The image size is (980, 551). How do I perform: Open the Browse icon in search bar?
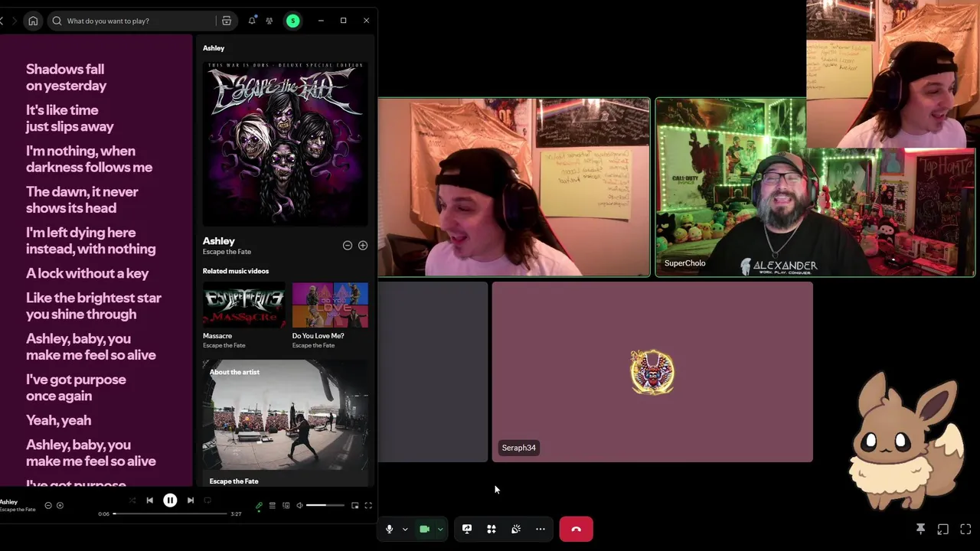click(227, 21)
